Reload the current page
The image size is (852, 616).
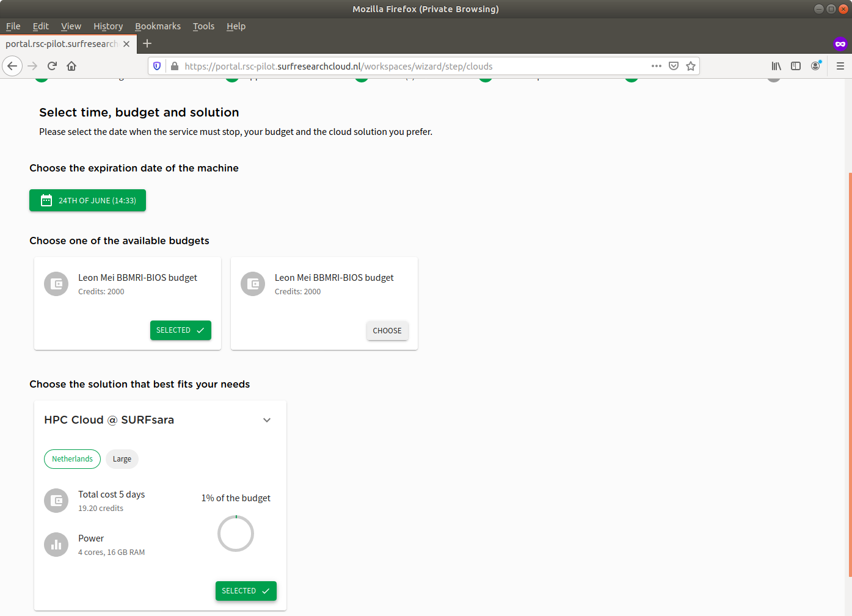pos(52,66)
